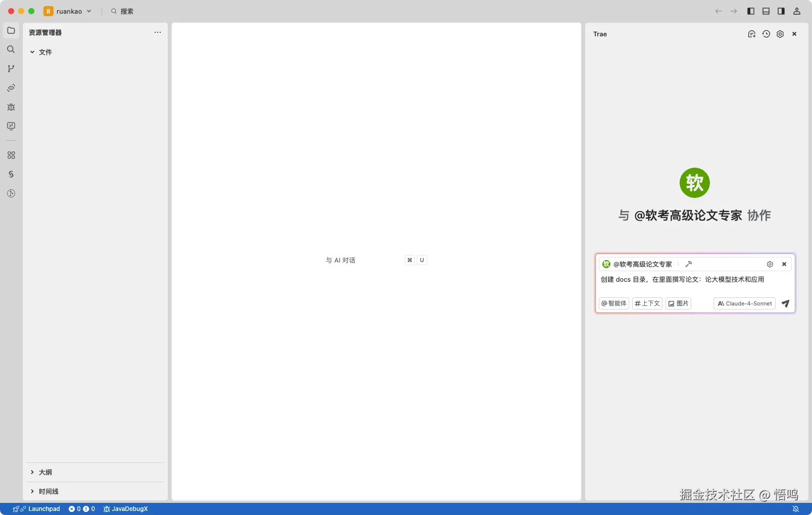812x515 pixels.
Task: Toggle the bottom panel layout
Action: pyautogui.click(x=766, y=11)
